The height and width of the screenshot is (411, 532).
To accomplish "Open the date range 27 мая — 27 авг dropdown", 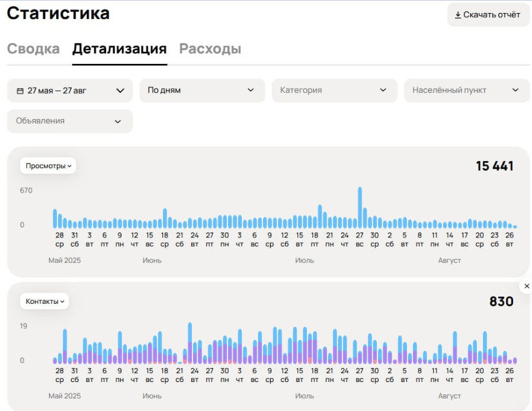I will (x=69, y=91).
